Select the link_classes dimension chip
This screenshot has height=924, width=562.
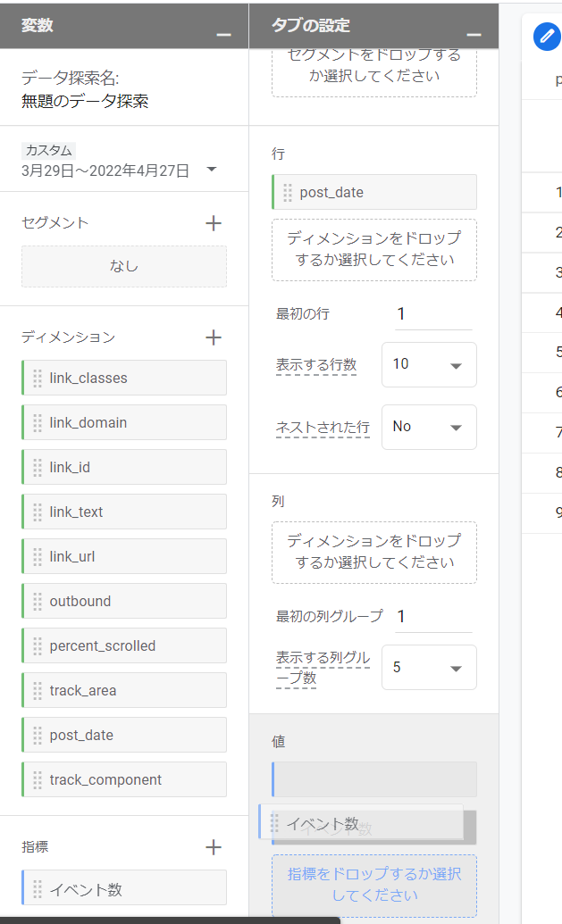124,378
